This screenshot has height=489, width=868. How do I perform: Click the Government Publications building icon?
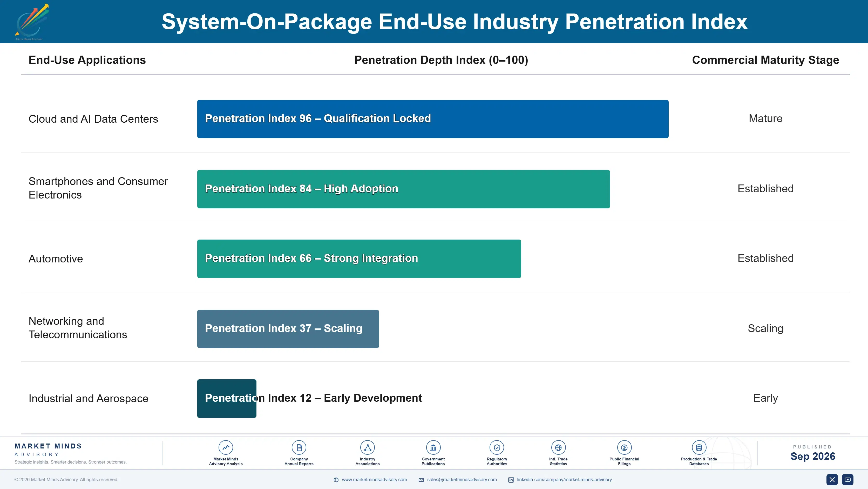[433, 447]
